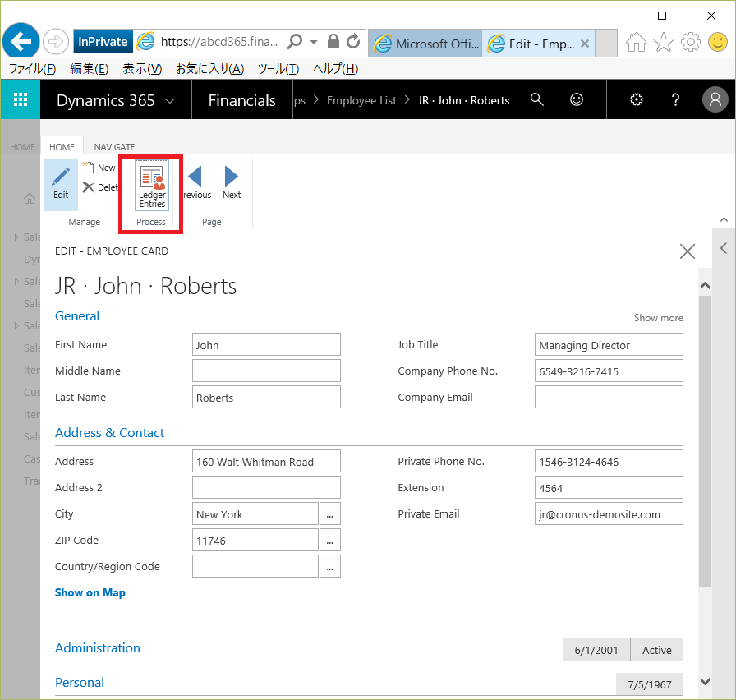Click the smiley feedback icon in Dynamics header
Viewport: 736px width, 700px height.
(x=577, y=99)
